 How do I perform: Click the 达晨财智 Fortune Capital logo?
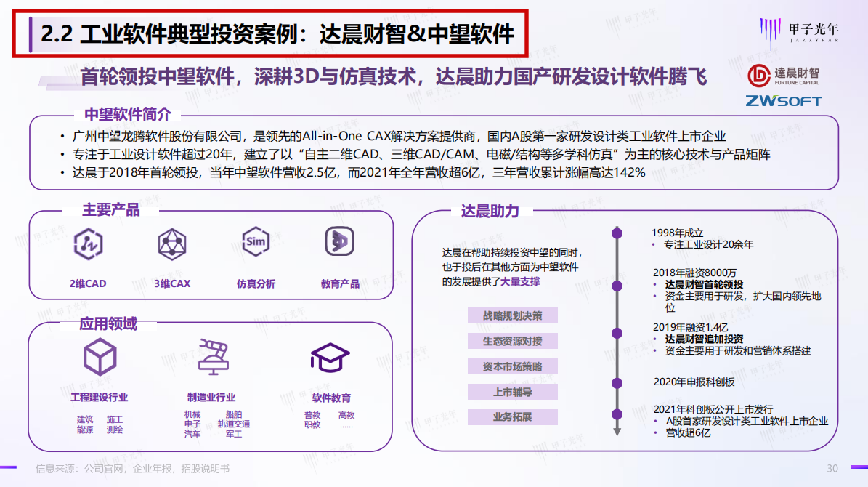pyautogui.click(x=784, y=75)
